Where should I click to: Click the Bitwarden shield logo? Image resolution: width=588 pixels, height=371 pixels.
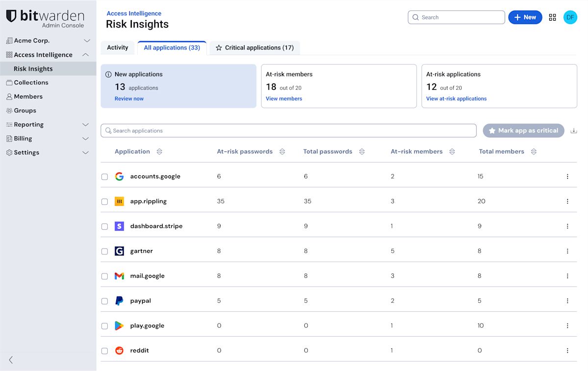(11, 16)
